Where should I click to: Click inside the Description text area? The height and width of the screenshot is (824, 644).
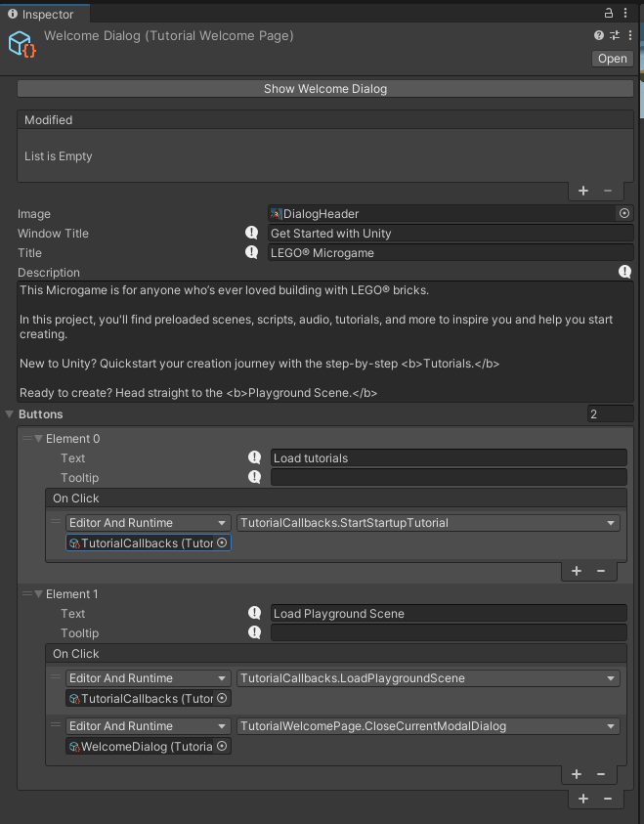point(325,341)
